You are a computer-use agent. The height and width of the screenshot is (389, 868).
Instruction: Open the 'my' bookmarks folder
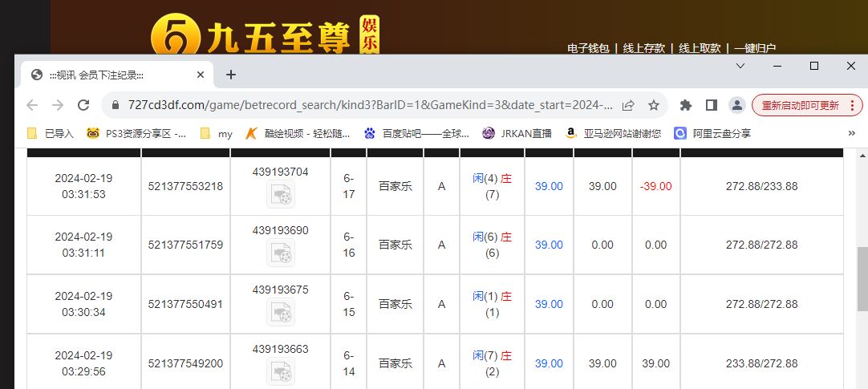point(217,134)
